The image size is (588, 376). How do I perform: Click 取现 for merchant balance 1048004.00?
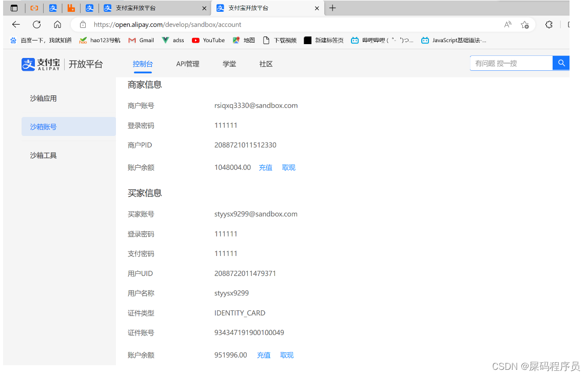(289, 168)
